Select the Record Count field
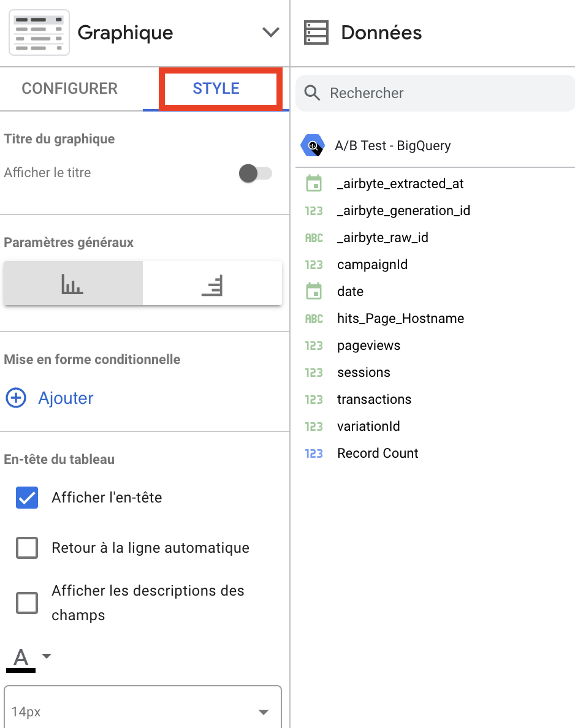Image resolution: width=575 pixels, height=728 pixels. pos(378,453)
